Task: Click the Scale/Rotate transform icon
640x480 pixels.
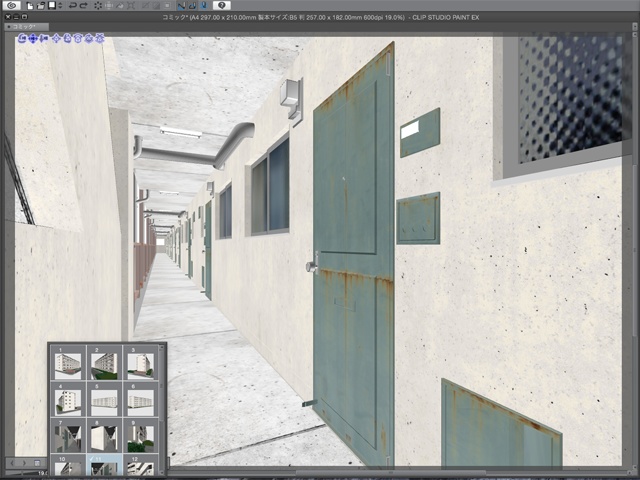Action: tap(131, 6)
